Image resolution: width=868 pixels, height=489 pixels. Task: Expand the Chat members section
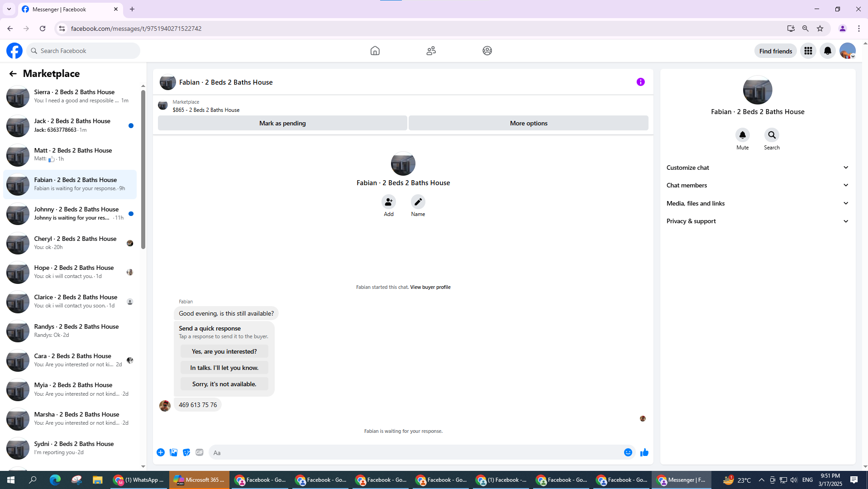click(758, 185)
